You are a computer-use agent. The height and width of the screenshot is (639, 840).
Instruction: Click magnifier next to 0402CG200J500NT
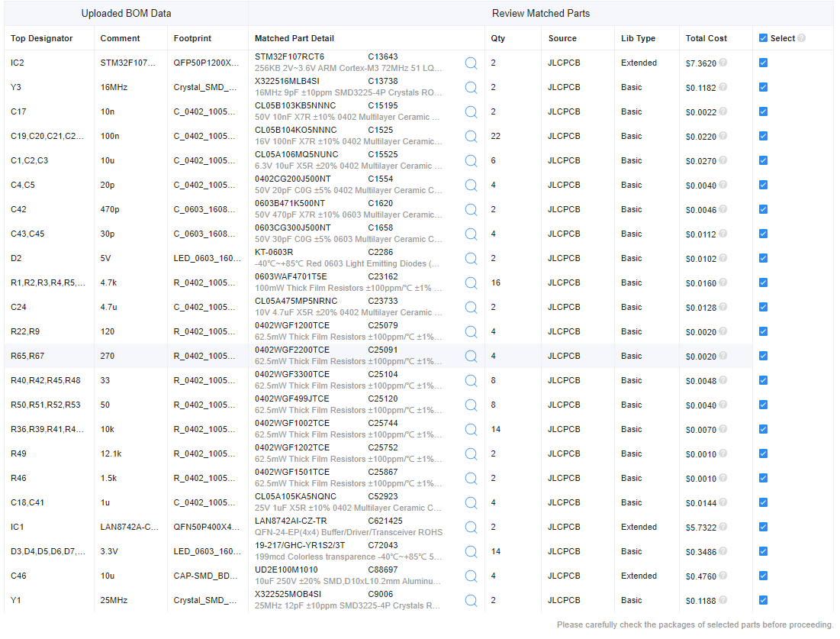(x=471, y=185)
